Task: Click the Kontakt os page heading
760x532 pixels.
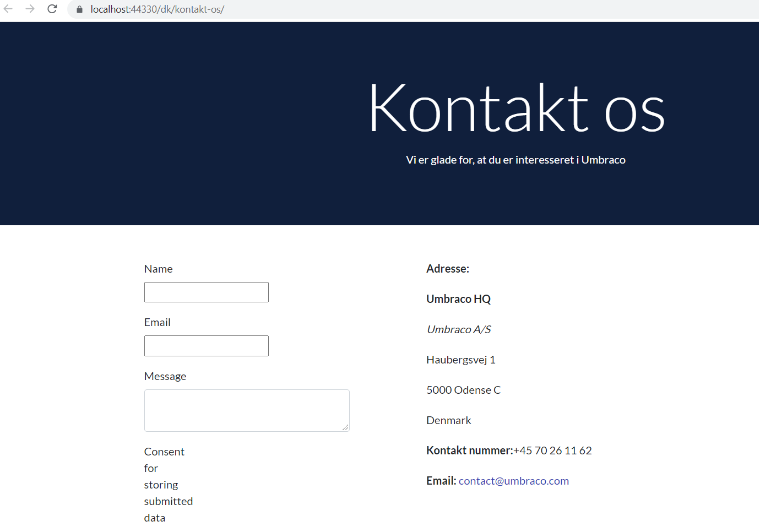Action: (x=516, y=108)
